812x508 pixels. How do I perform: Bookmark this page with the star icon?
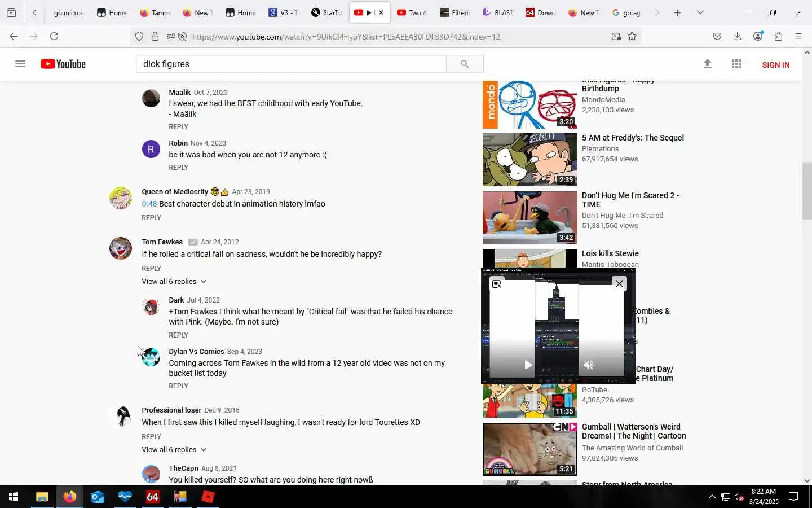632,37
